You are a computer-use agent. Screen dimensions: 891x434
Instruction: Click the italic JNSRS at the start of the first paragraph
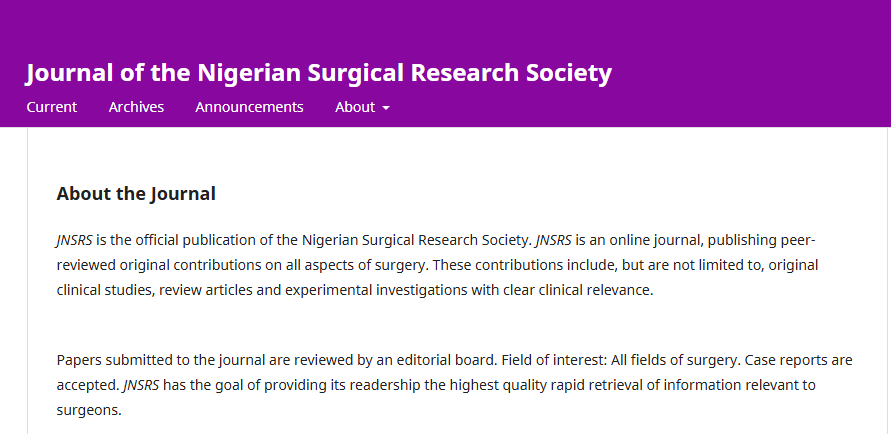[74, 240]
